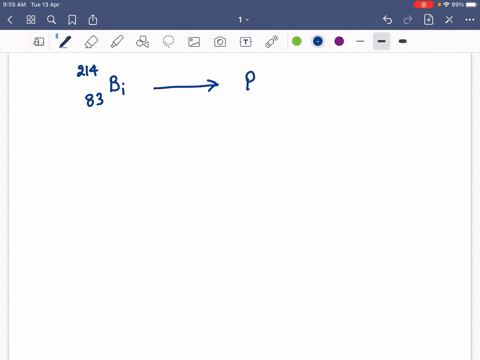This screenshot has width=480, height=360.
Task: Select the Lasso tool
Action: 168,42
